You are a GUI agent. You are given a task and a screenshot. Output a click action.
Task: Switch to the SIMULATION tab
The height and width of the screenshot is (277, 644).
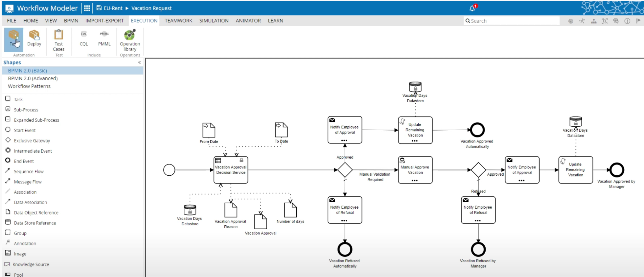214,20
